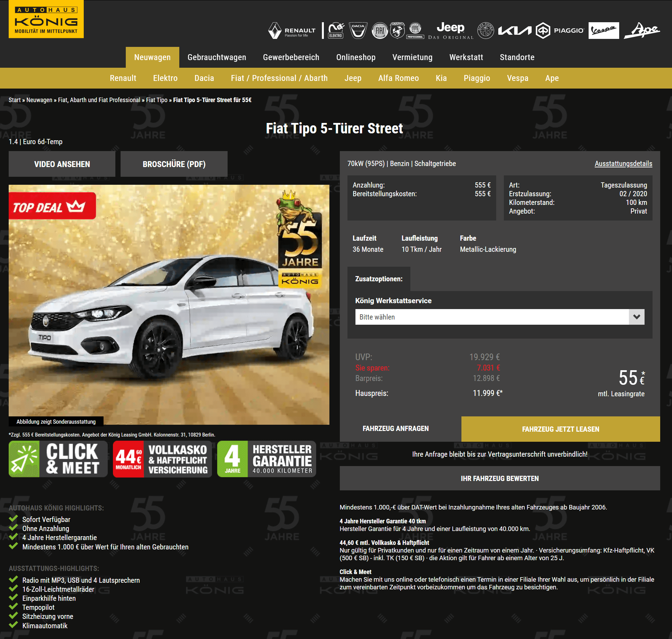The width and height of the screenshot is (672, 639).
Task: Click the Sitzheizung vorne feature line
Action: click(x=48, y=616)
